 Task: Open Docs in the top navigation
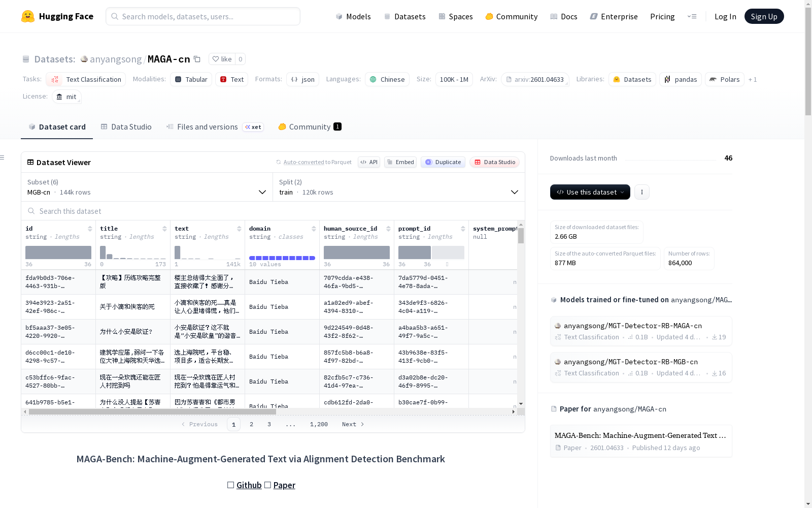[x=564, y=16]
